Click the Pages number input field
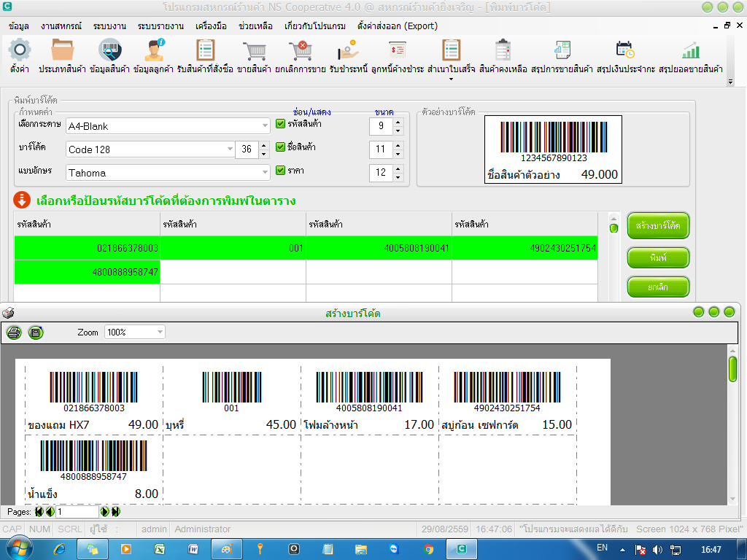The height and width of the screenshot is (560, 747). [77, 511]
